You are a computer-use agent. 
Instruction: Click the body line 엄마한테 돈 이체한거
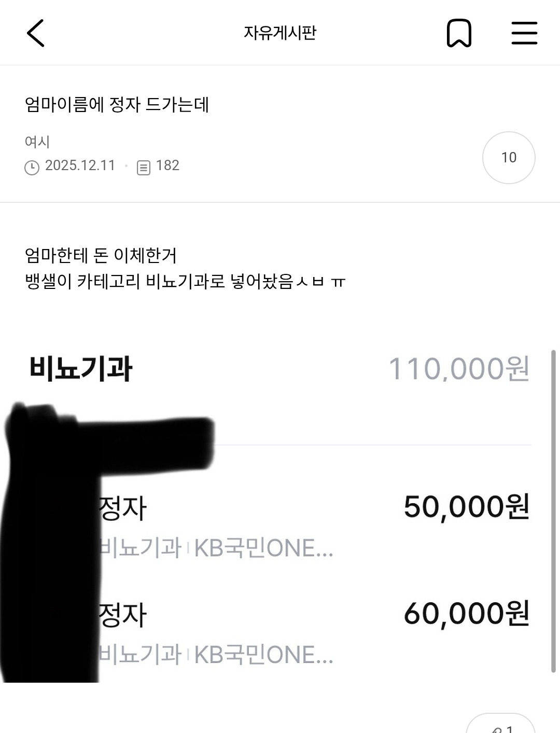tap(101, 255)
